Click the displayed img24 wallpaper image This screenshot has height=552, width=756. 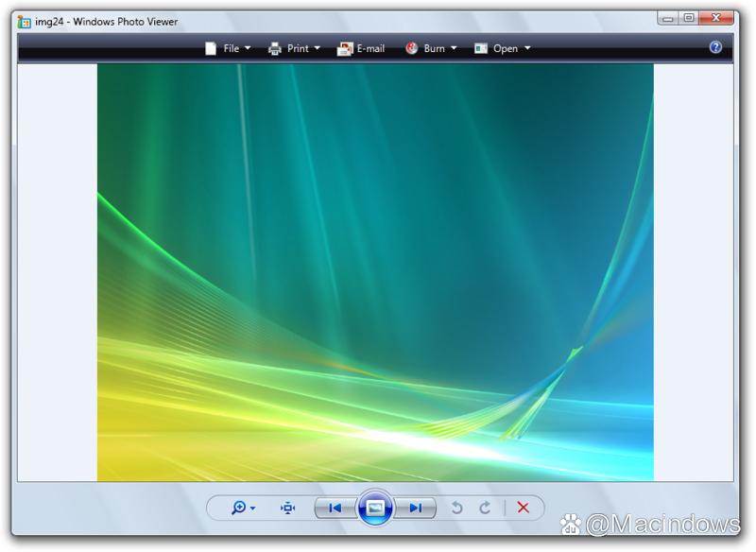375,272
